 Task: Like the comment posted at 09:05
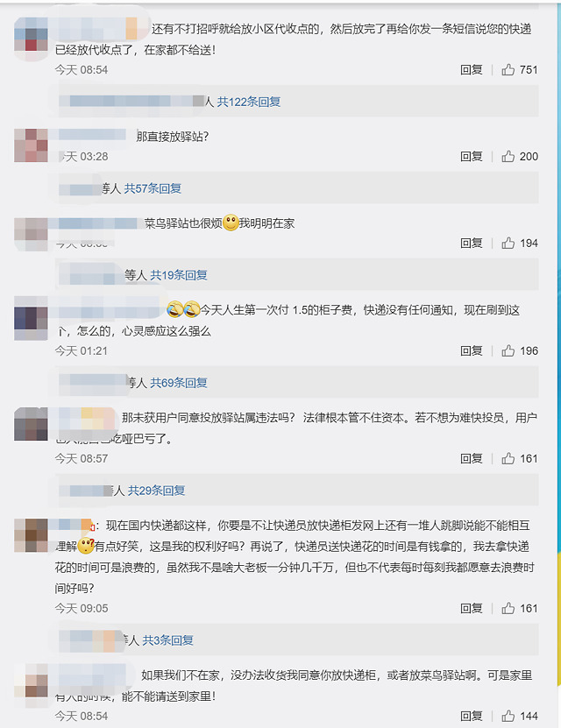[x=508, y=609]
